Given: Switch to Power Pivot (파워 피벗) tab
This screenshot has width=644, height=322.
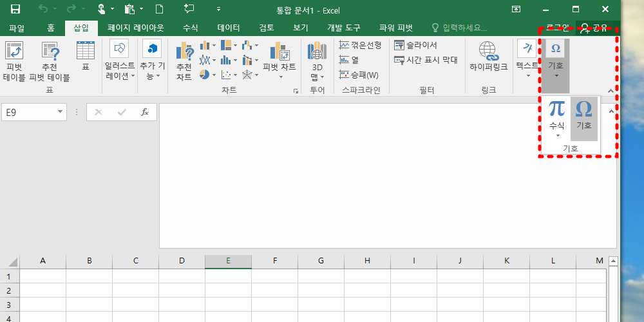Looking at the screenshot, I should click(x=396, y=28).
